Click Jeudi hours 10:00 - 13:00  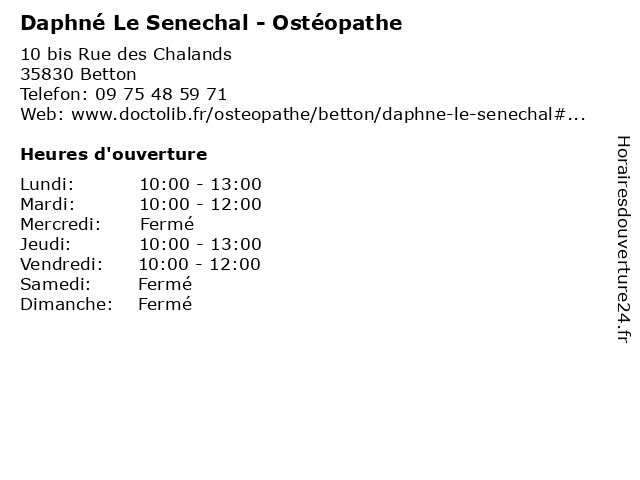coord(200,244)
